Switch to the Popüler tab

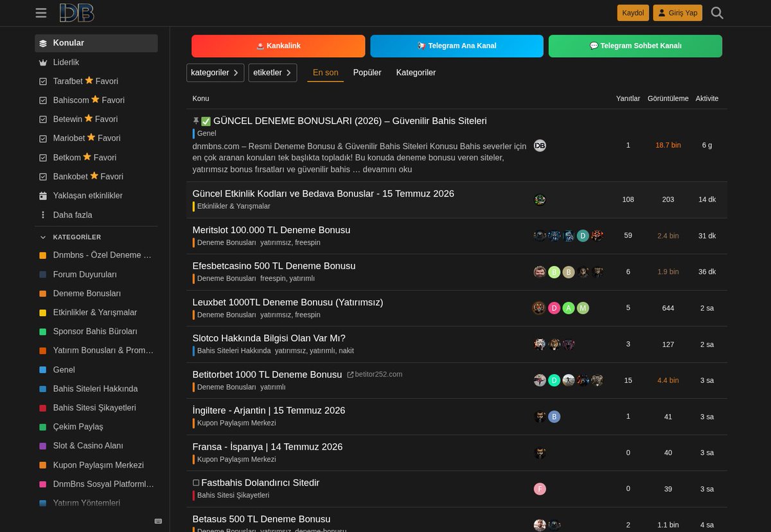point(367,73)
